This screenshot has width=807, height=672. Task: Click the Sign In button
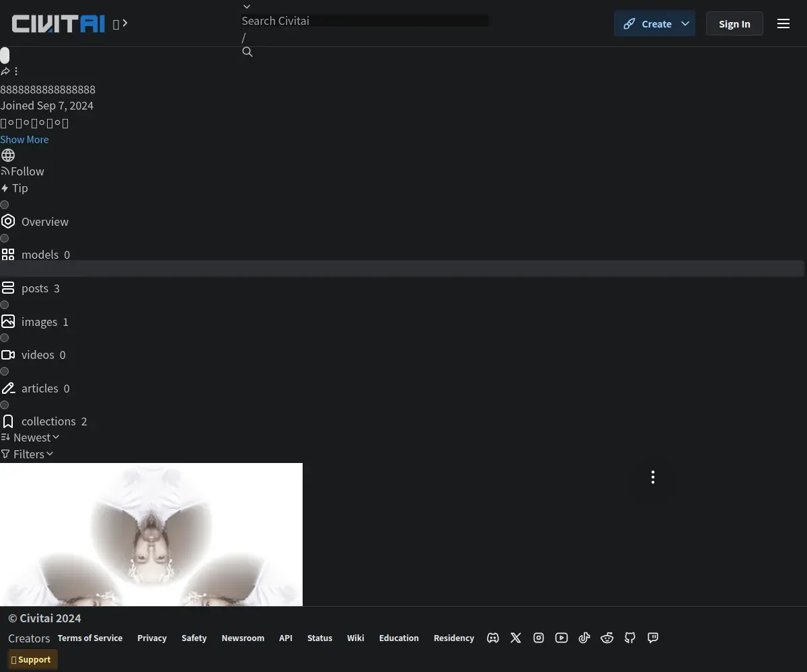[x=734, y=24]
